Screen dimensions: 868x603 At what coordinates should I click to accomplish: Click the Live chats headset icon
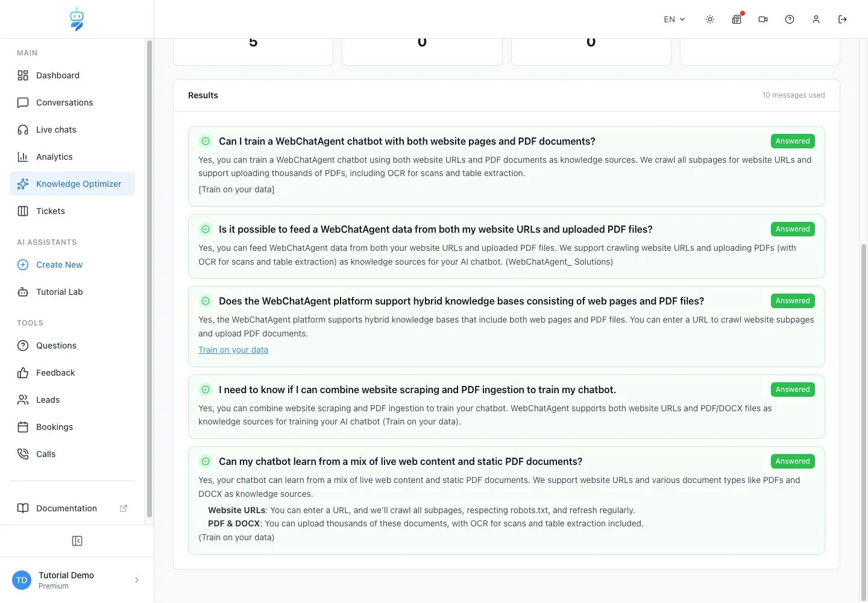[x=23, y=130]
